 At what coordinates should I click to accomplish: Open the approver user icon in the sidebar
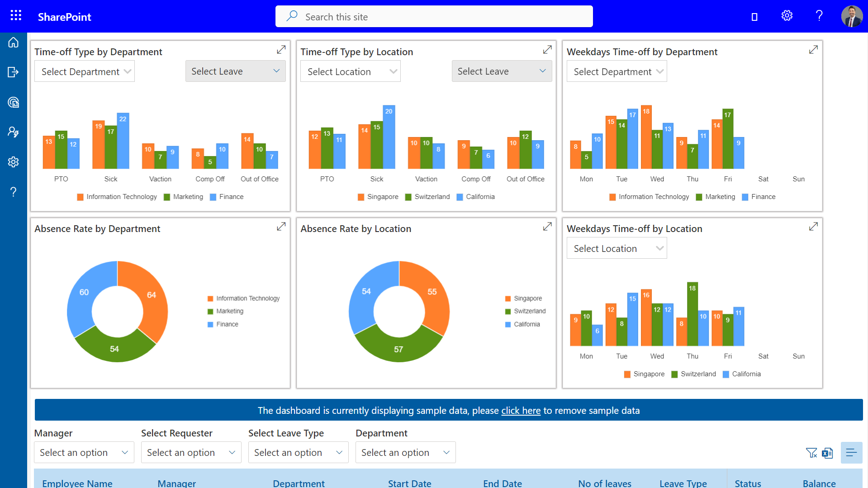[x=14, y=132]
